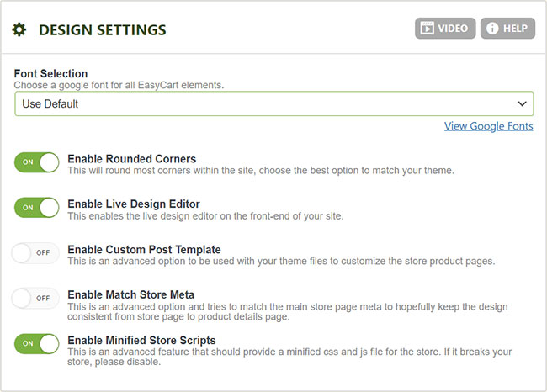Click the Enable Live Design Editor label

tap(133, 204)
